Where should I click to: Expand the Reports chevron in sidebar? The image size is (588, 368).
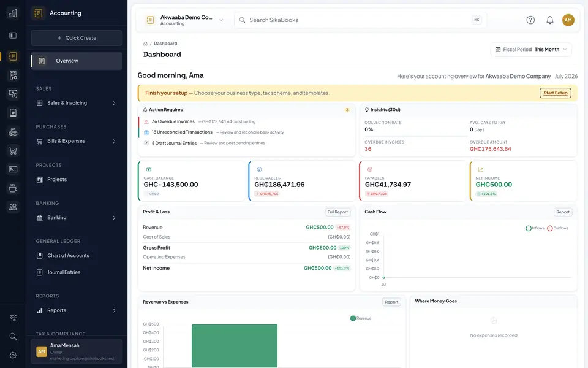click(x=114, y=310)
